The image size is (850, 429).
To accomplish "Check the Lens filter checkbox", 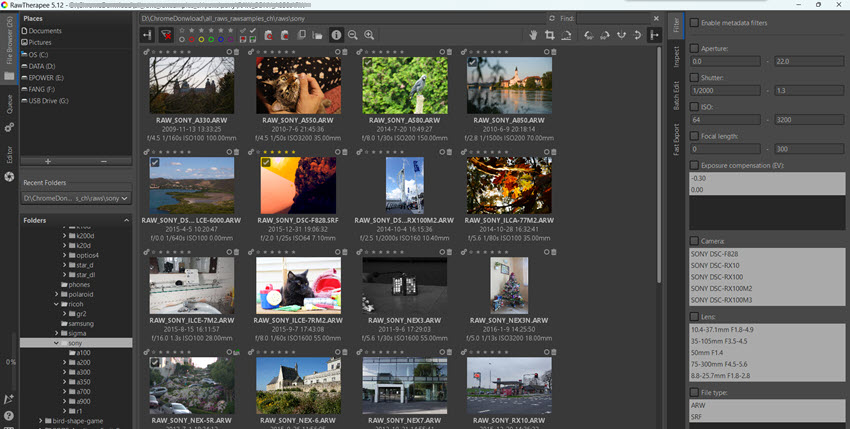I will point(694,317).
